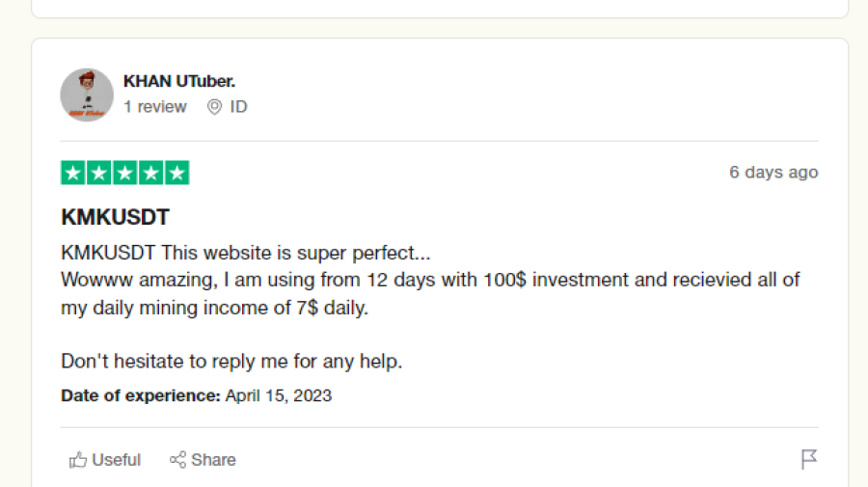
Task: Click the first green rating star
Action: [73, 173]
